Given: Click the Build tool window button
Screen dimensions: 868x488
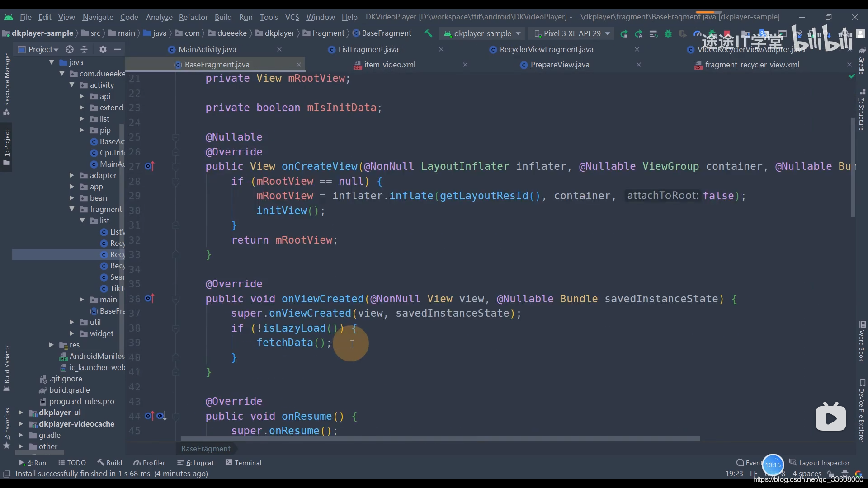Looking at the screenshot, I should pyautogui.click(x=110, y=463).
